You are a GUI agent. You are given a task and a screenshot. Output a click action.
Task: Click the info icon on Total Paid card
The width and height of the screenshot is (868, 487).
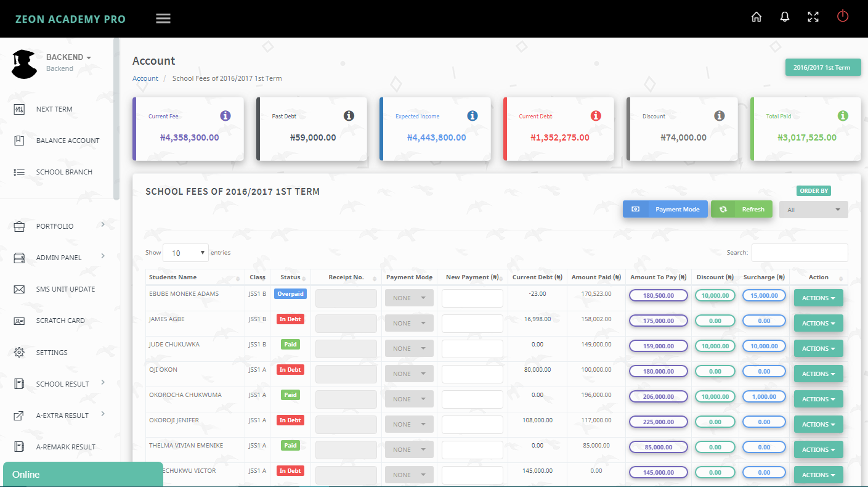coord(843,116)
